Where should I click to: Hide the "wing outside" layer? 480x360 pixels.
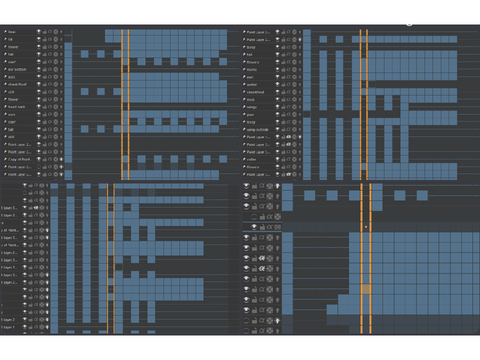(x=277, y=129)
